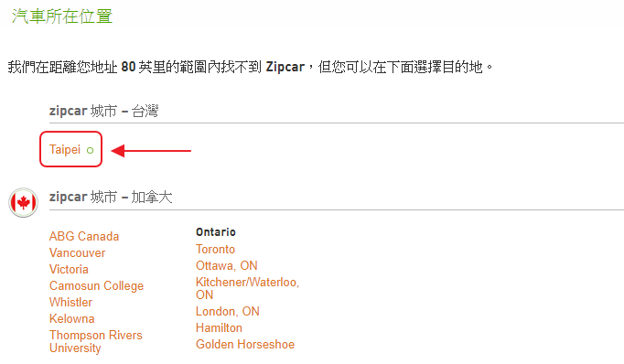Click the green circle beside Taipei
Screen dimensions: 624x364
tap(90, 150)
